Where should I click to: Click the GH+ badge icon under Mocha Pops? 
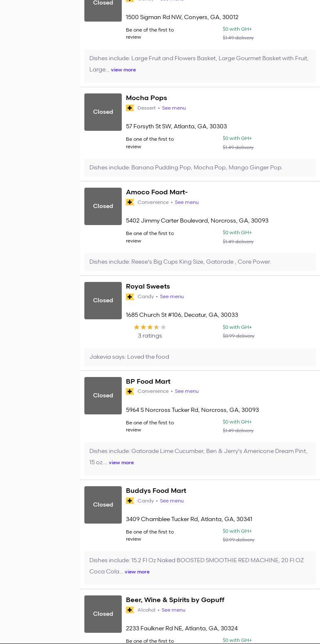point(130,108)
